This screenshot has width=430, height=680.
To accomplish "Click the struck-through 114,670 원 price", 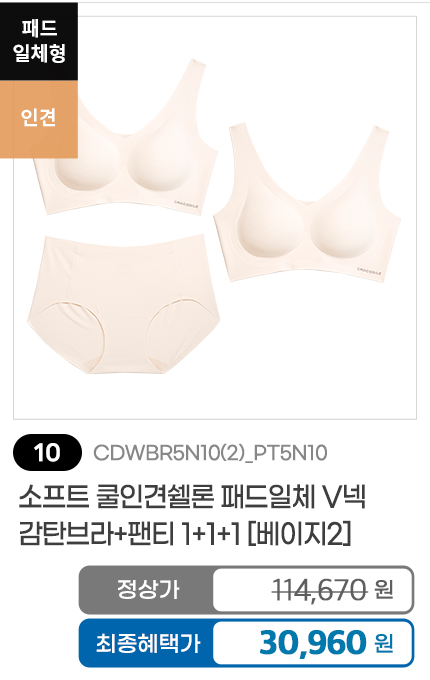I will pyautogui.click(x=332, y=590).
